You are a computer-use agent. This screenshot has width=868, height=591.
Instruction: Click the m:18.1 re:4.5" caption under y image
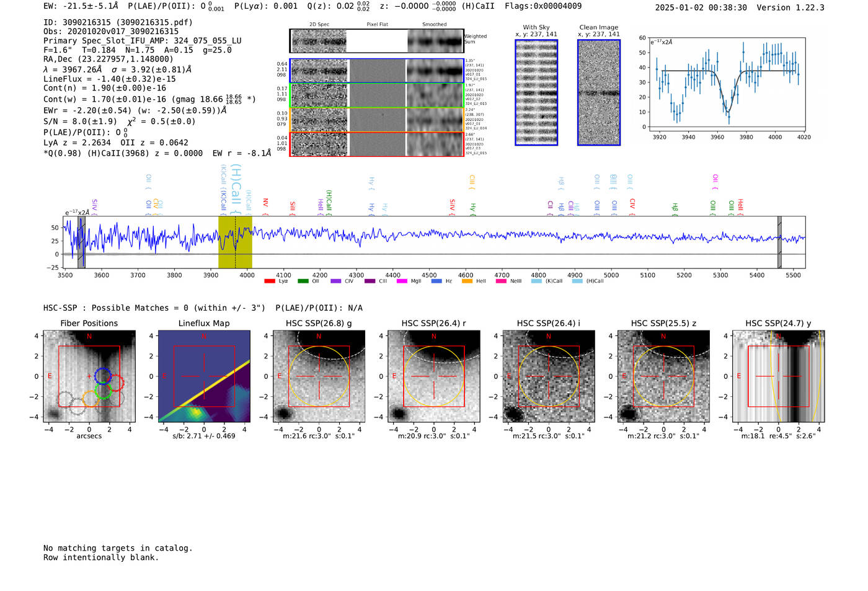click(x=779, y=436)
